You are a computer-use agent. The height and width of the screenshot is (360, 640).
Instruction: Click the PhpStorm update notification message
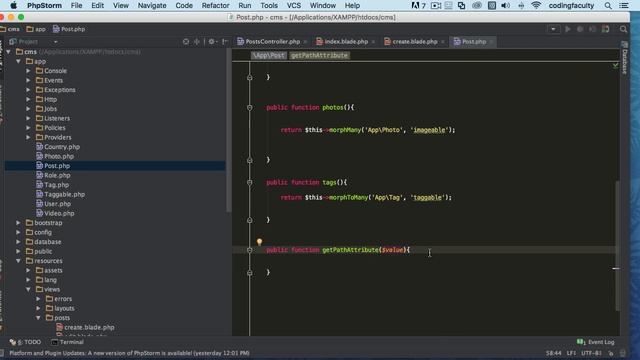click(129, 353)
